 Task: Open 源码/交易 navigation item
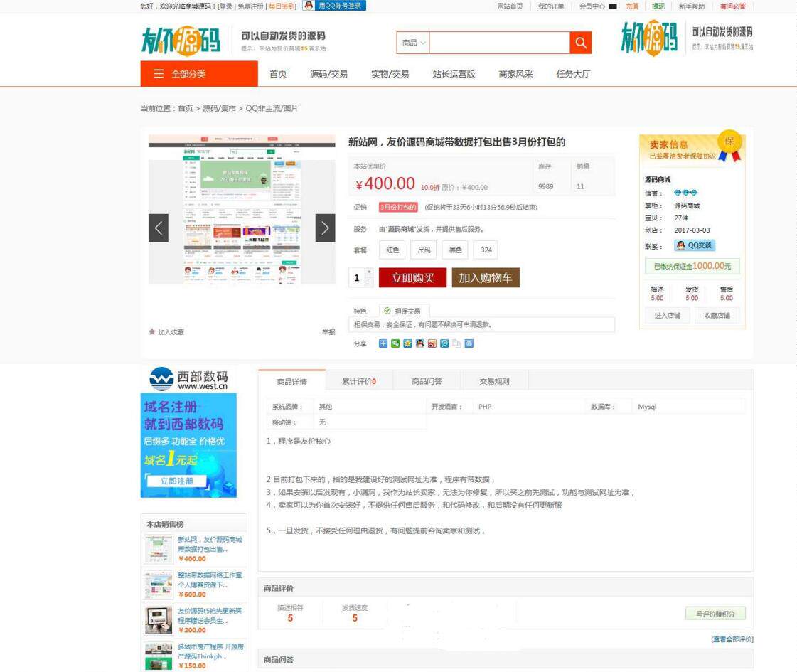pos(329,74)
